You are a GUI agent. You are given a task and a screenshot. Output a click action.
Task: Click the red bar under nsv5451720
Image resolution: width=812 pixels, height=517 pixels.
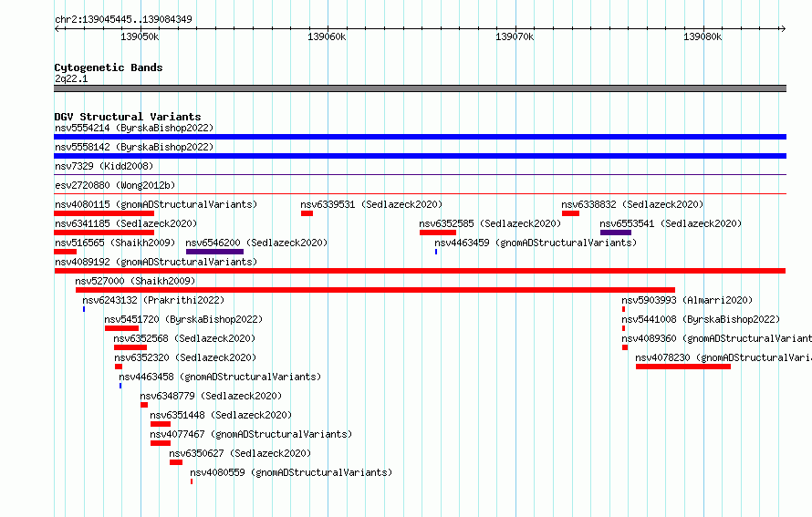[x=121, y=328]
